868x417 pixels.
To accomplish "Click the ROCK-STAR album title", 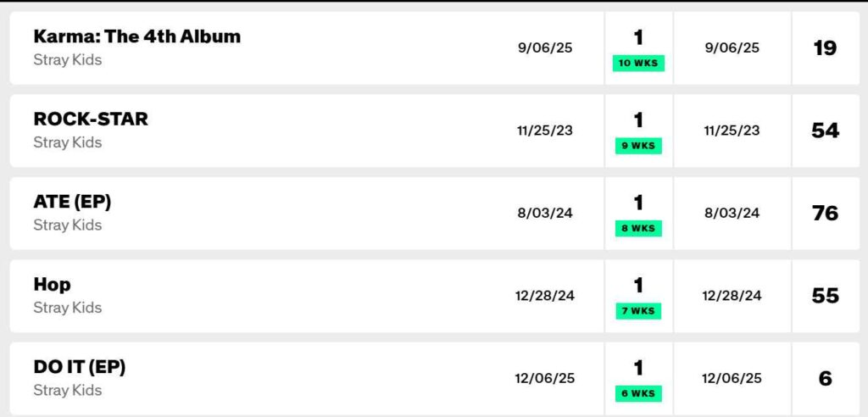I will (91, 119).
